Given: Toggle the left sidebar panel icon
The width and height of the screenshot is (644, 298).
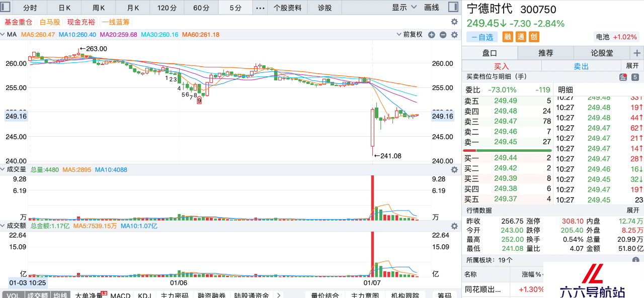Looking at the screenshot, I should 5,8.
